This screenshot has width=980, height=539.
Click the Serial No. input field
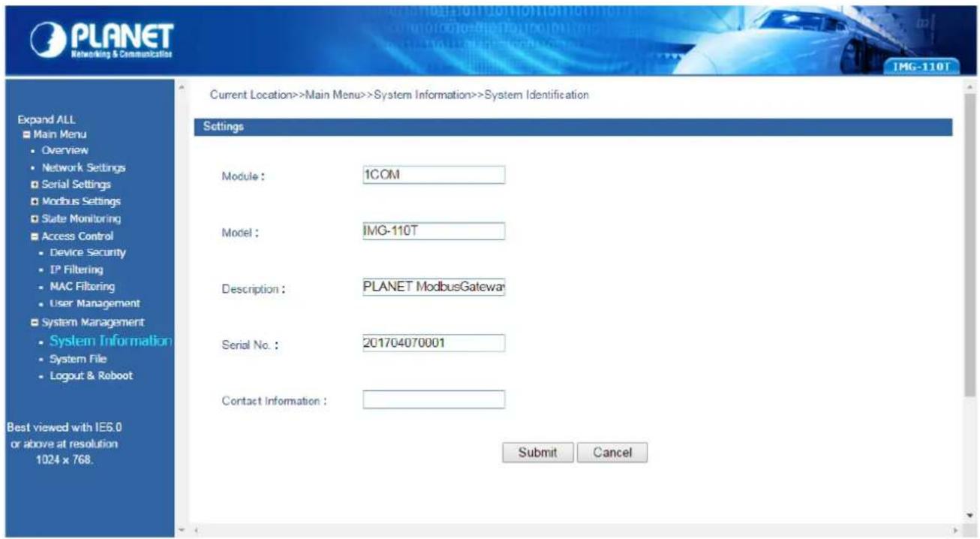pos(434,343)
